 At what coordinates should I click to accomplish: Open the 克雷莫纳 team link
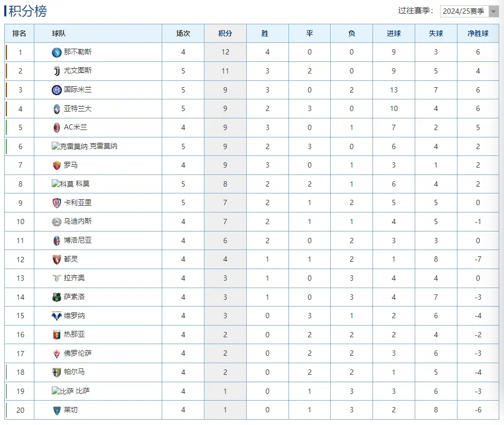click(x=104, y=146)
